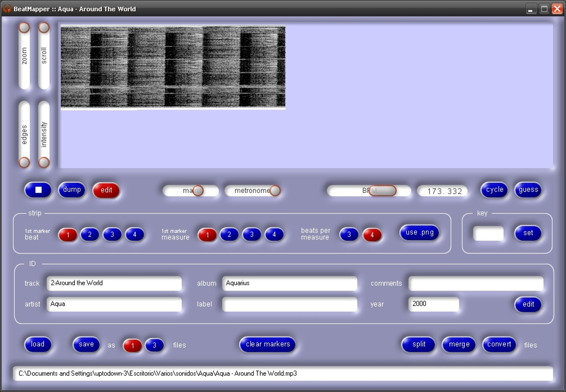This screenshot has height=392, width=566.
Task: Click the track name field
Action: 114,283
